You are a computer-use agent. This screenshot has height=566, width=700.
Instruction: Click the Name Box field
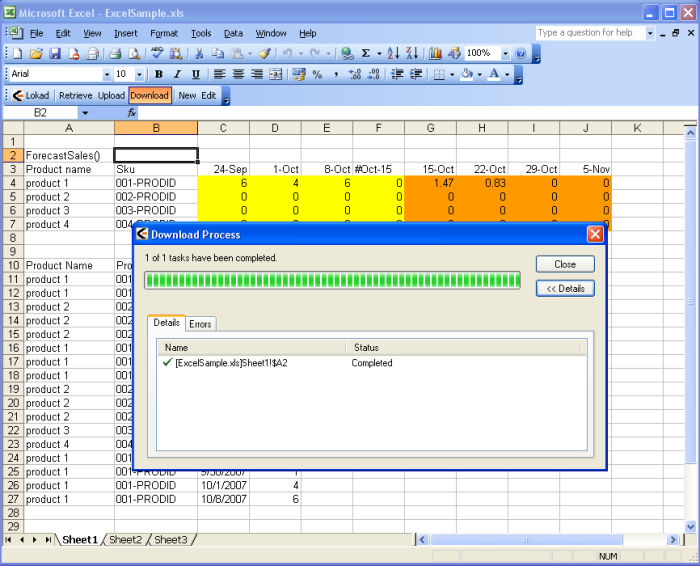[40, 113]
